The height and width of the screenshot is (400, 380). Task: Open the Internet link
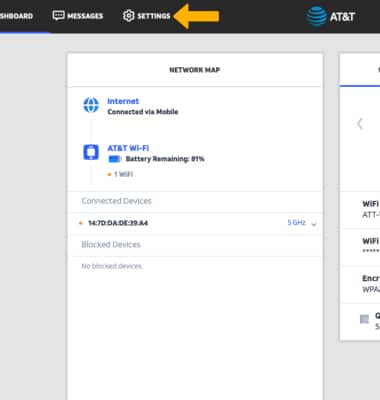123,101
